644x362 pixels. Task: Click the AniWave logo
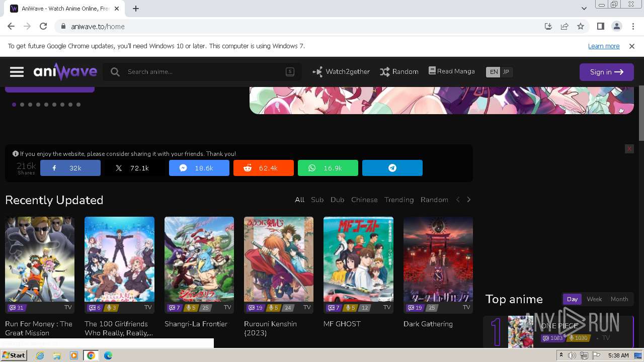65,72
